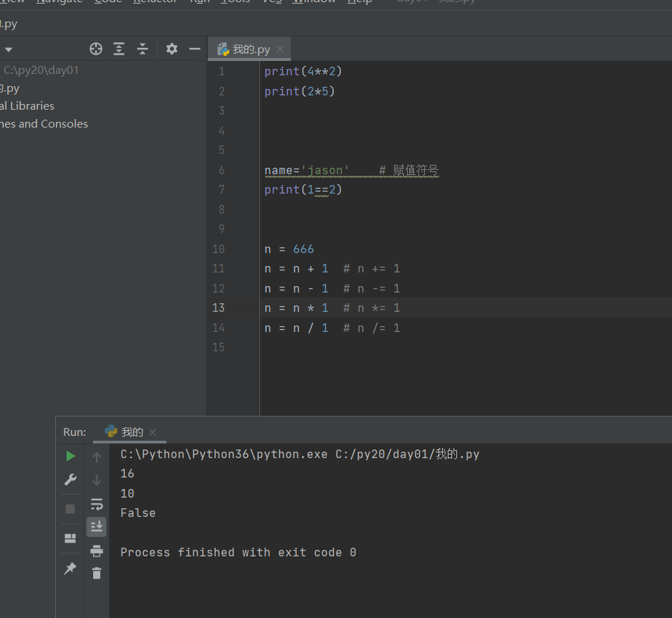Toggle scroll to end in Run console
This screenshot has width=672, height=618.
97,527
